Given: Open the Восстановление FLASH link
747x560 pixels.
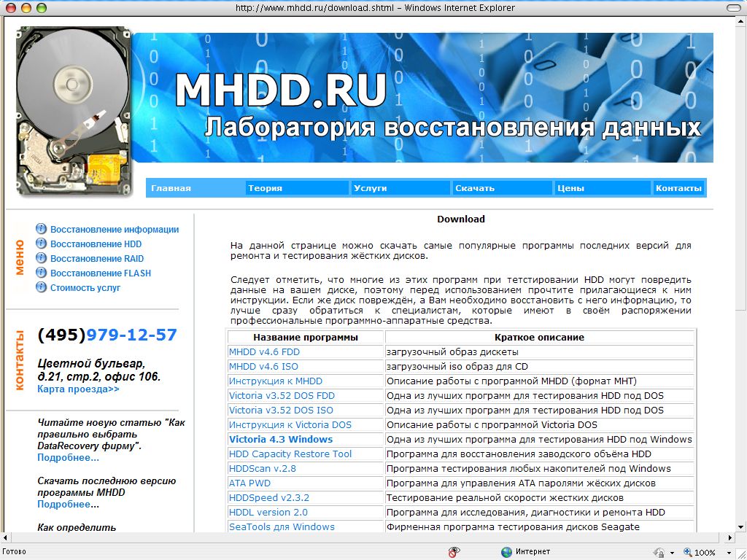Looking at the screenshot, I should [101, 273].
